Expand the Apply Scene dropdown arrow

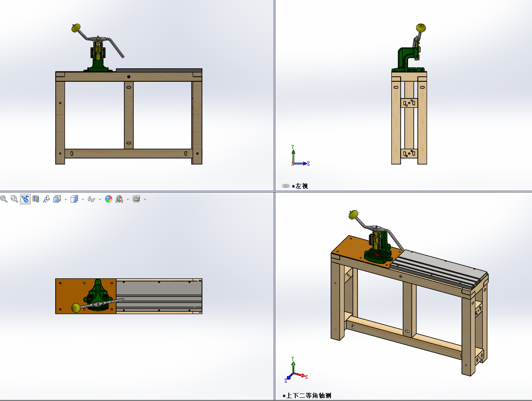click(x=128, y=199)
